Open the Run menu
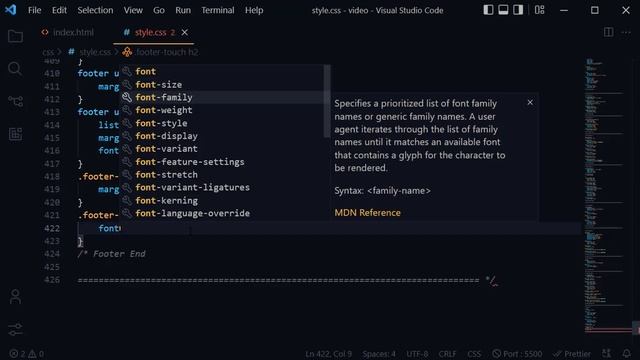Screen dimensions: 640x360 coord(183,10)
